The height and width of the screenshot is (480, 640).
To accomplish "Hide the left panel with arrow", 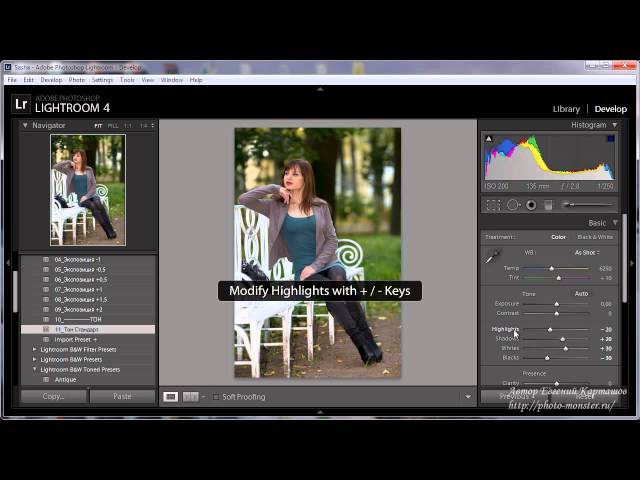I will point(8,264).
